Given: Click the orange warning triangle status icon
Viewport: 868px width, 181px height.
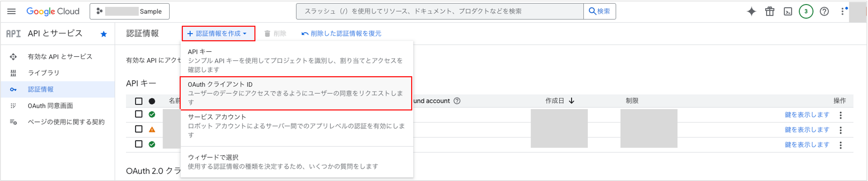Looking at the screenshot, I should 152,130.
